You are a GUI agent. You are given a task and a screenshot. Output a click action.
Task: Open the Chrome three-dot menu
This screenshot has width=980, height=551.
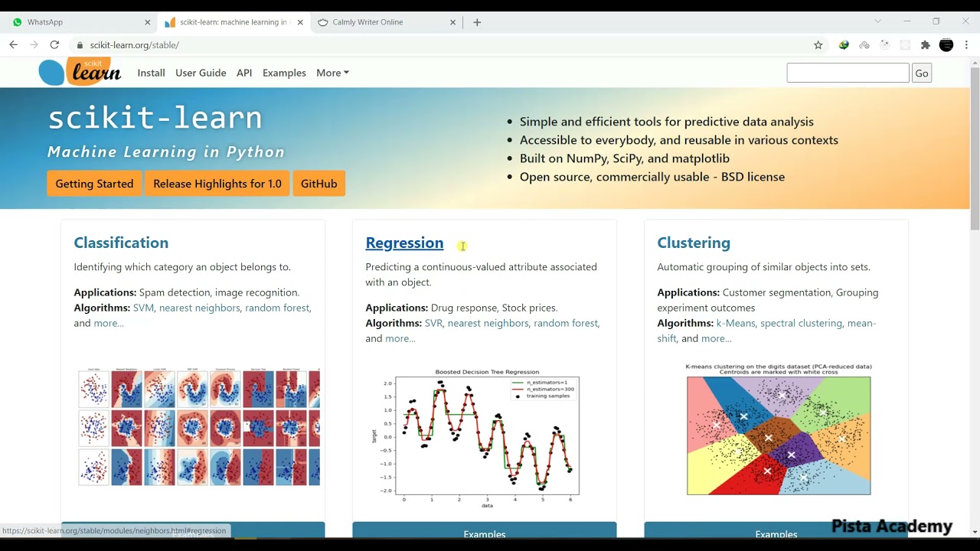[x=967, y=45]
